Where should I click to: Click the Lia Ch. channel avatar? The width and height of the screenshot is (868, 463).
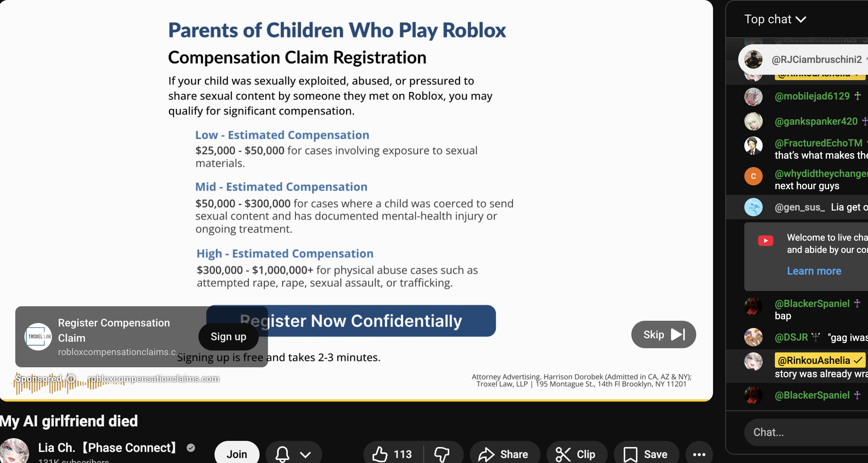[x=15, y=452]
